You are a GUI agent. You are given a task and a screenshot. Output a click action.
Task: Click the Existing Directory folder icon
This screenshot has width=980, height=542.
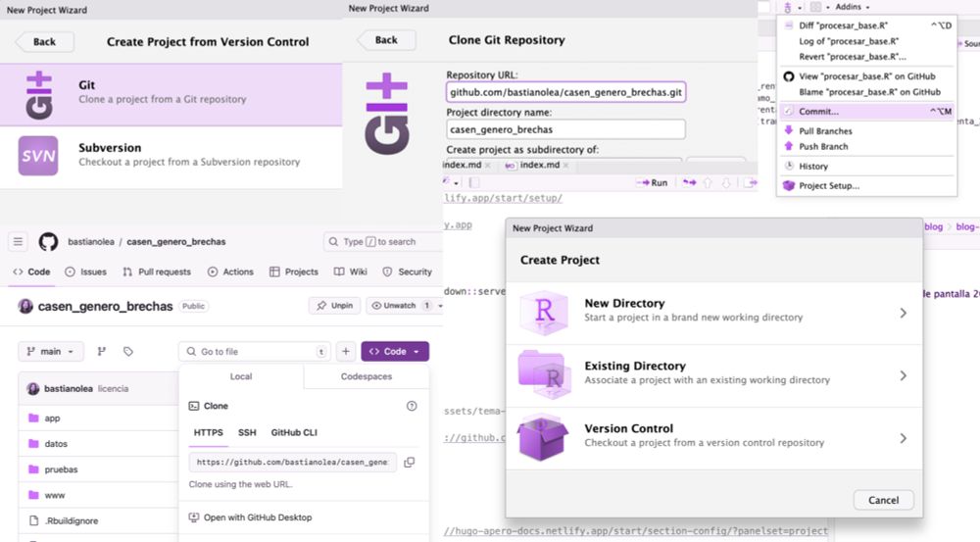(x=544, y=375)
